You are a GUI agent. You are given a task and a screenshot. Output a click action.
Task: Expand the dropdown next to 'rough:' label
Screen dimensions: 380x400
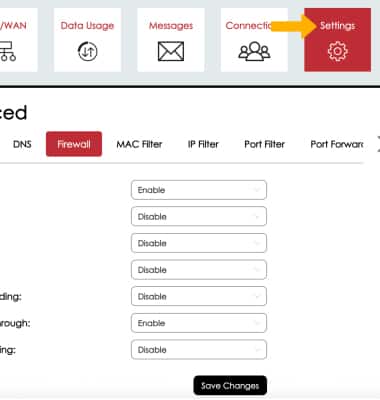click(x=199, y=323)
